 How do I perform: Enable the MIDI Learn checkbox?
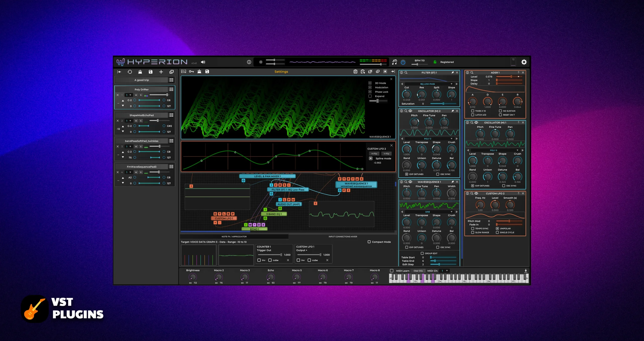click(x=392, y=271)
